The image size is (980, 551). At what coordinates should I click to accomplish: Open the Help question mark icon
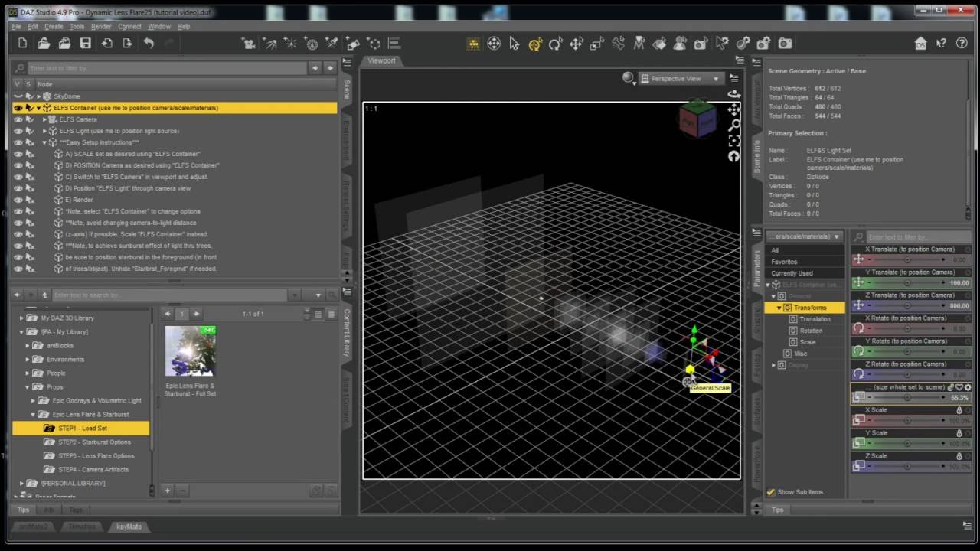[x=962, y=44]
